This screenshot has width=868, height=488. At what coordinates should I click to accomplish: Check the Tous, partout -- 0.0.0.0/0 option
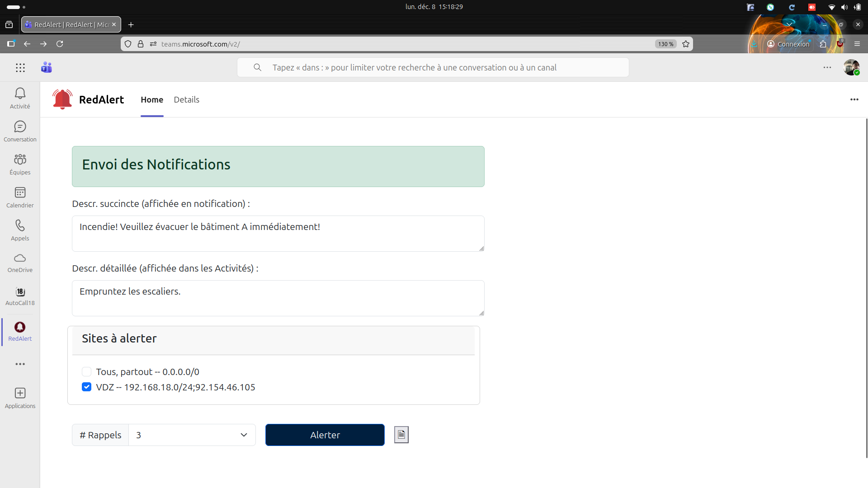86,371
